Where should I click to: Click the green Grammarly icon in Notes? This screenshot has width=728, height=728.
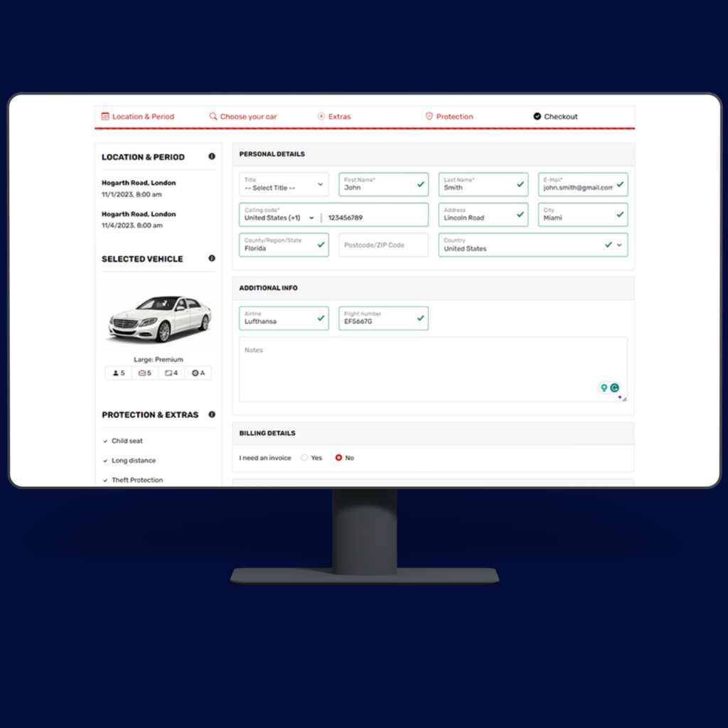pos(614,388)
